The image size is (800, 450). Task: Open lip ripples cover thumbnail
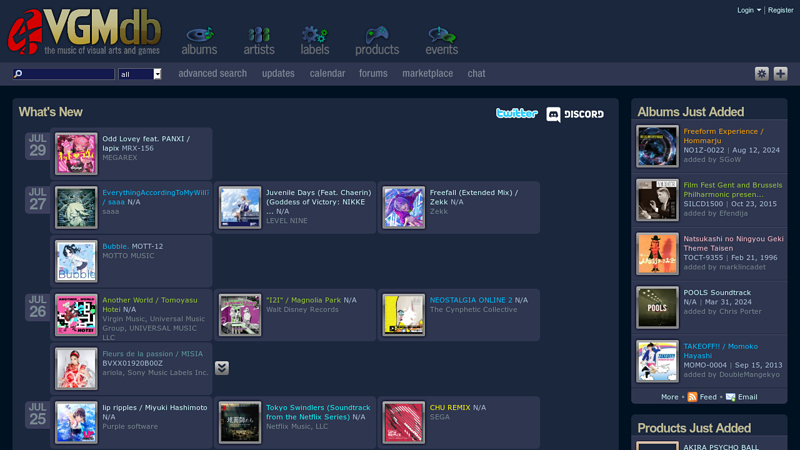pyautogui.click(x=76, y=422)
